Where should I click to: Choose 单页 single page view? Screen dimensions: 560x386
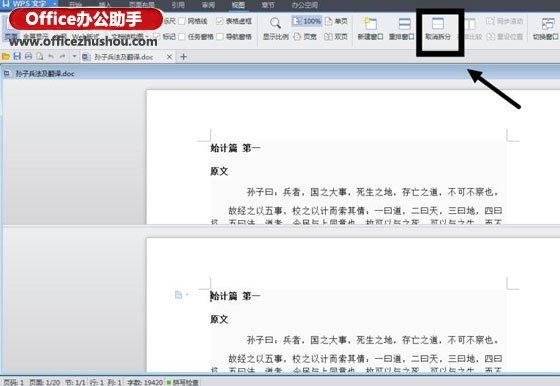pyautogui.click(x=336, y=21)
